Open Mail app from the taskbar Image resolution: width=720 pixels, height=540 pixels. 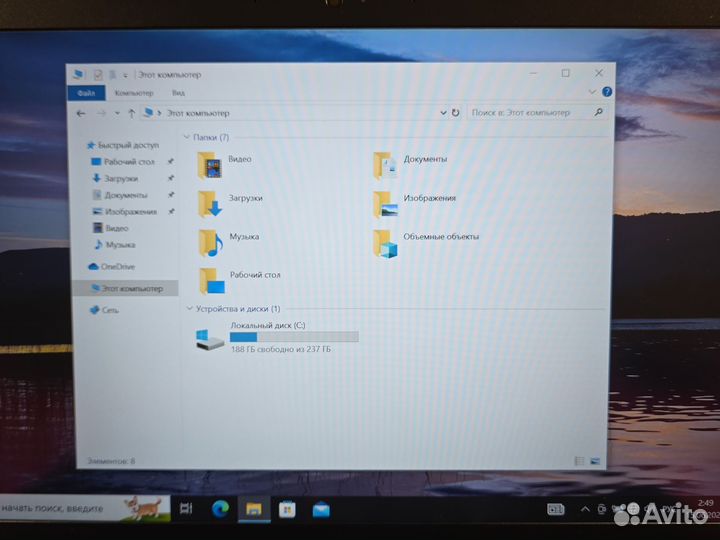pos(321,509)
